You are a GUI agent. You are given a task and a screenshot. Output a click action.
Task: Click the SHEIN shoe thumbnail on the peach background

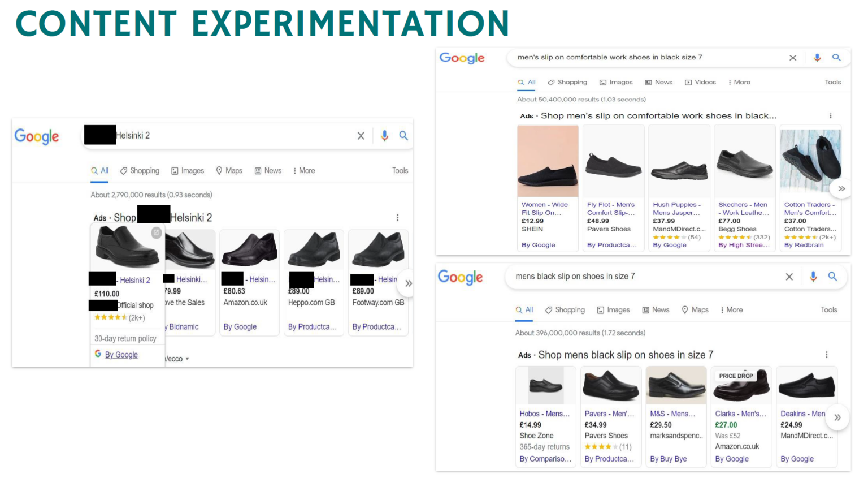coord(548,161)
